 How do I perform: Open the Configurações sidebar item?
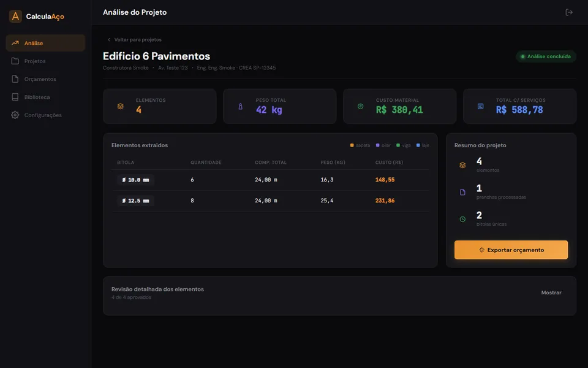(x=45, y=115)
